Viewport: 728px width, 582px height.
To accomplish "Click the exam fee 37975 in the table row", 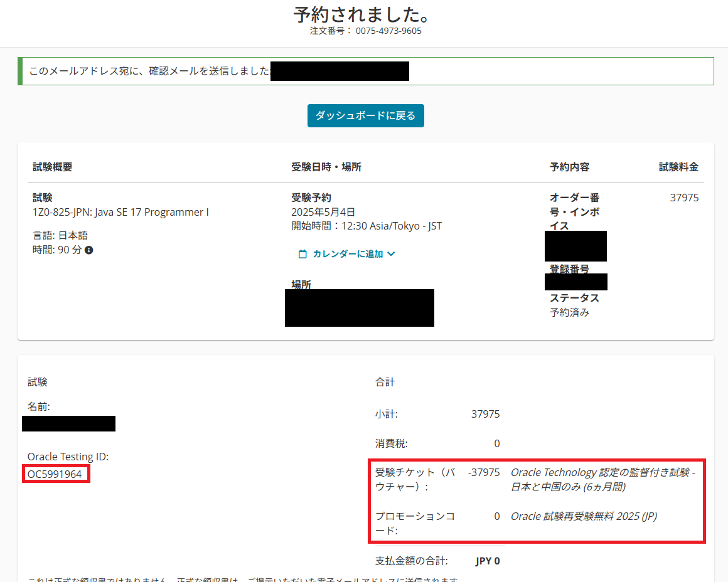I will 684,198.
